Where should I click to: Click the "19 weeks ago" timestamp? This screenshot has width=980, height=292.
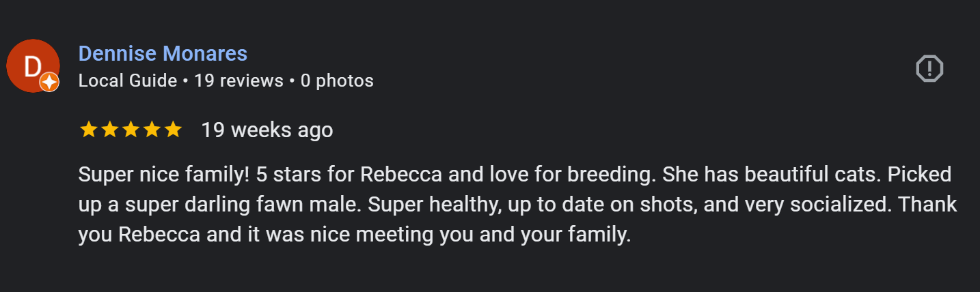click(267, 130)
